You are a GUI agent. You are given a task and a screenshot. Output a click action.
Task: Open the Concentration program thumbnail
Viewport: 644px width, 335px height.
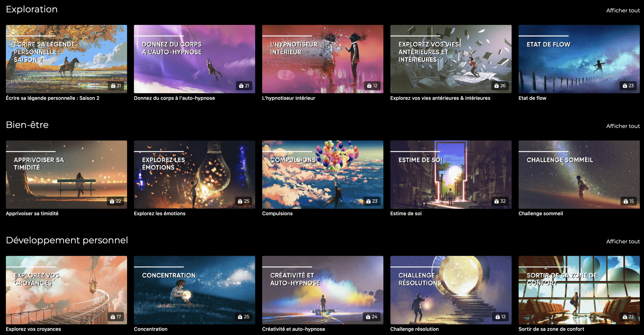pos(194,290)
